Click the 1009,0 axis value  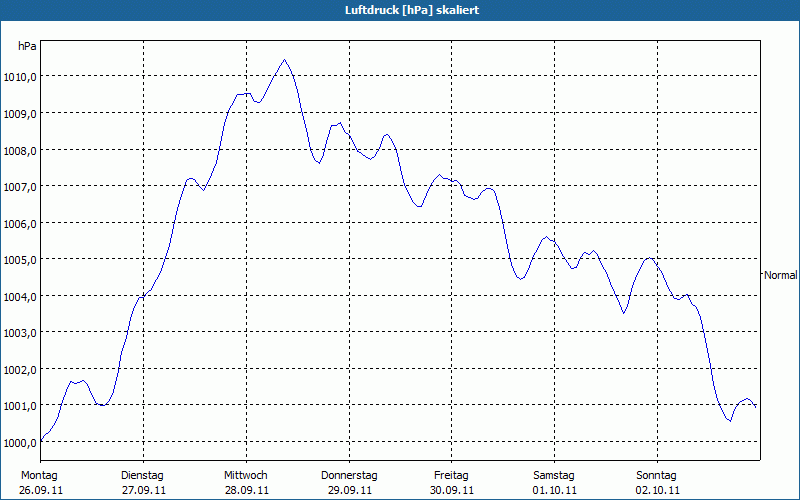(x=20, y=114)
